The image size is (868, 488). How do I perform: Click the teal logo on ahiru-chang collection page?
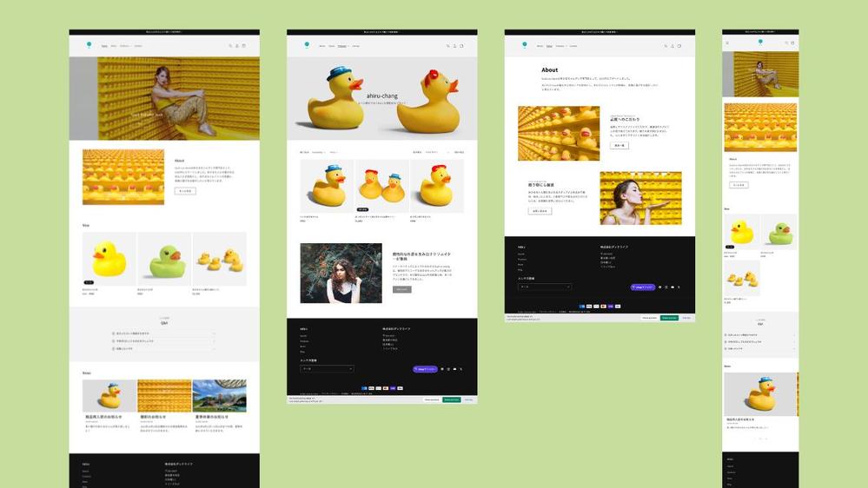307,45
